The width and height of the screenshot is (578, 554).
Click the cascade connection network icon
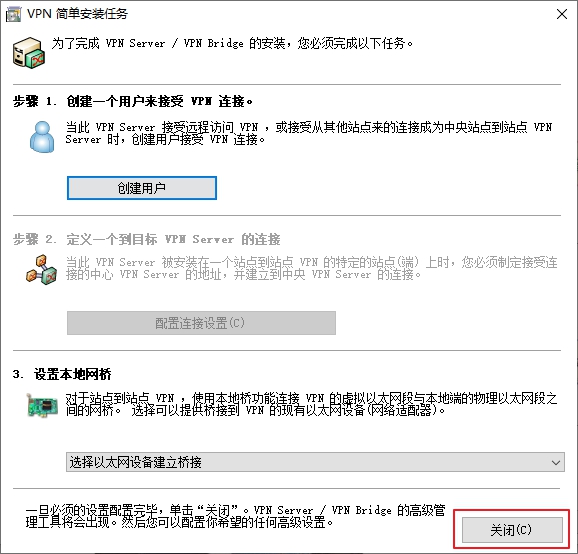(42, 269)
